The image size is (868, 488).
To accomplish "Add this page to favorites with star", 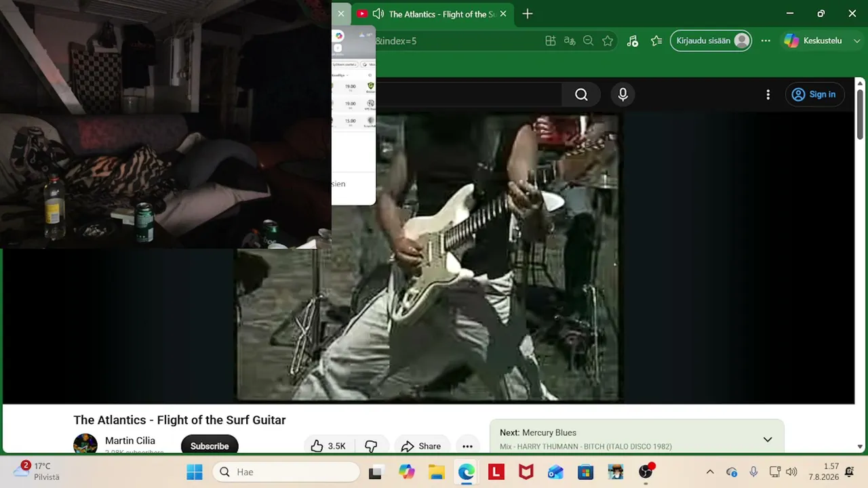I will [608, 41].
